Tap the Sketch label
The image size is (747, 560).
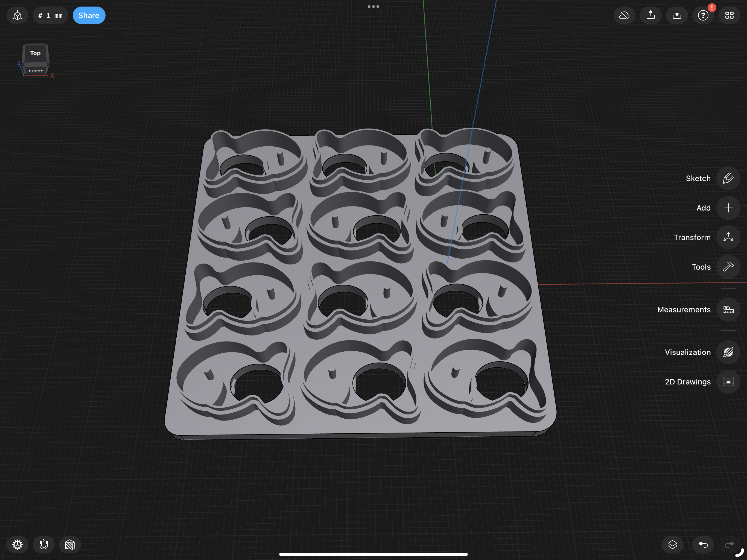click(x=698, y=178)
